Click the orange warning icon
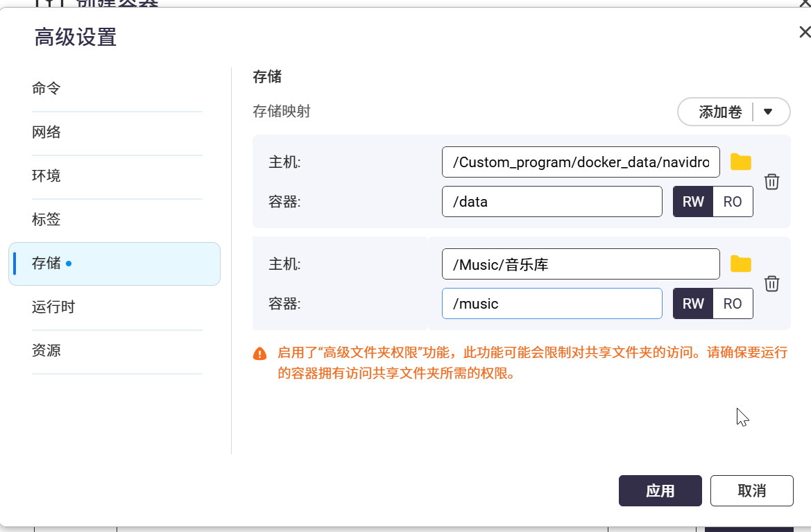This screenshot has width=811, height=532. coord(260,354)
